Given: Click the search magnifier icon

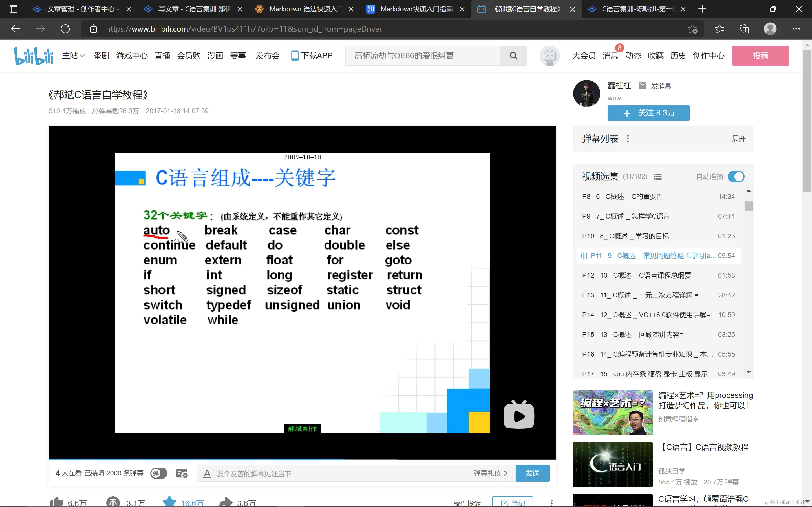Looking at the screenshot, I should 513,56.
